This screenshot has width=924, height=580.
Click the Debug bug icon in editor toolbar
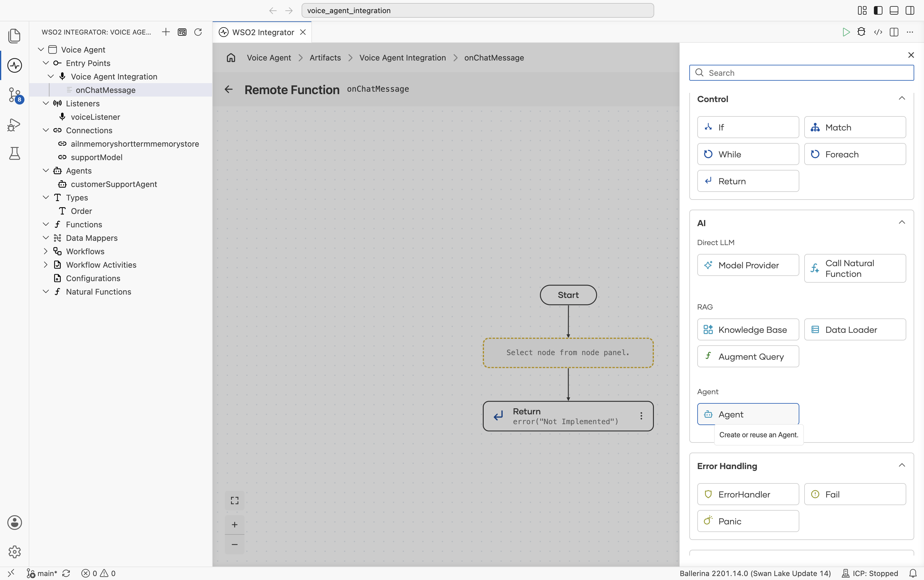click(861, 32)
